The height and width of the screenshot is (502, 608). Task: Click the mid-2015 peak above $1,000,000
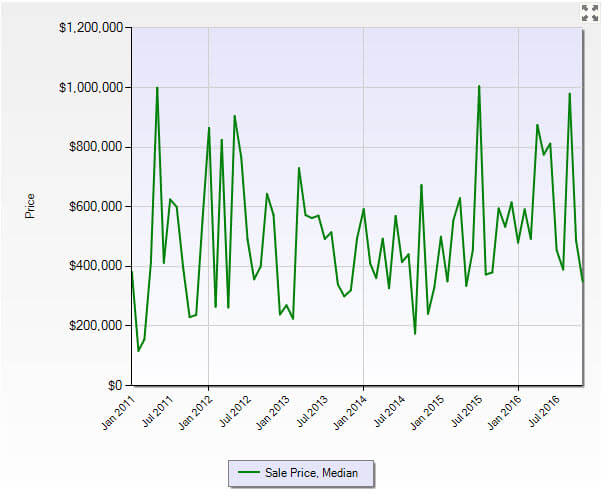click(479, 86)
